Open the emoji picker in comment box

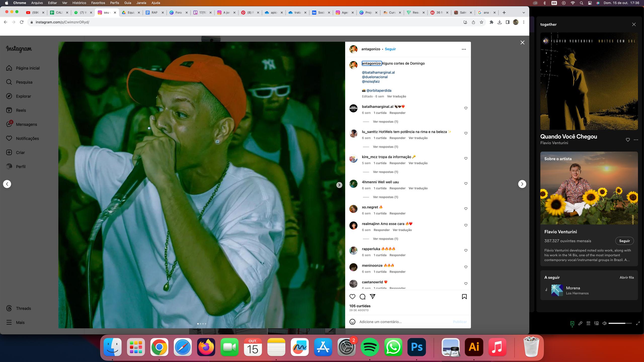coord(352,322)
